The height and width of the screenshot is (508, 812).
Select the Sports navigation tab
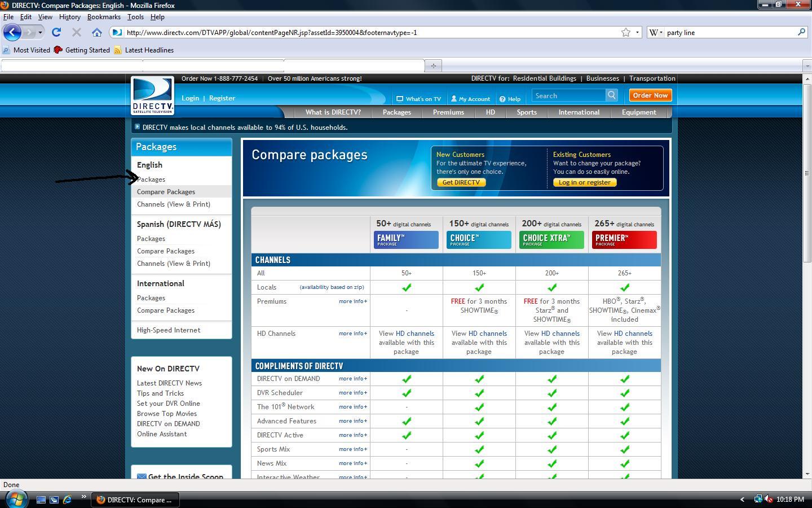point(526,112)
